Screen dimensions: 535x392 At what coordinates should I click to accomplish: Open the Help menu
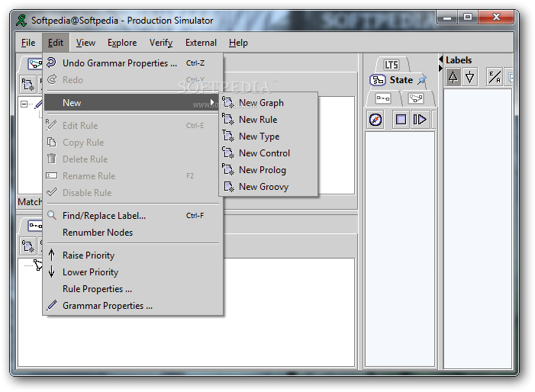[238, 43]
